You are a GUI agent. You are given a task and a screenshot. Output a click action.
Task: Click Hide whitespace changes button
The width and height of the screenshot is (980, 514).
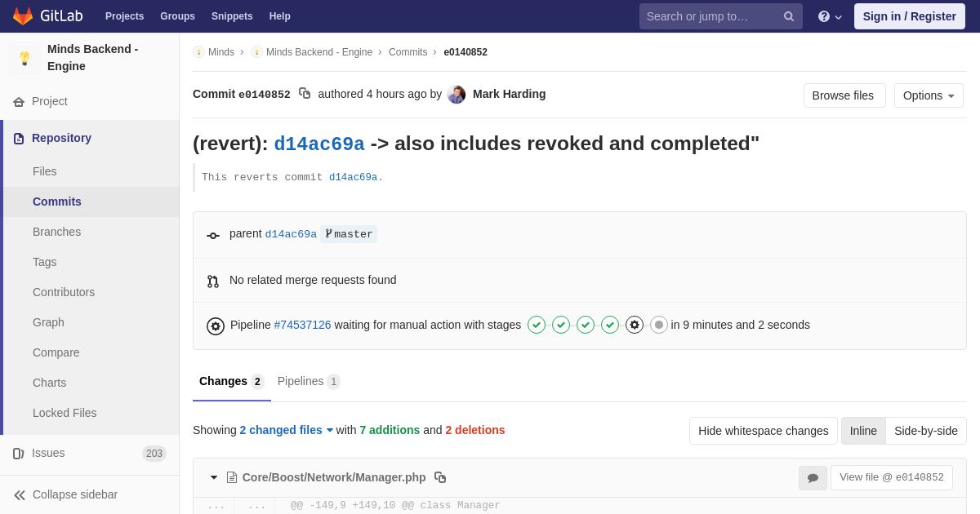(764, 431)
